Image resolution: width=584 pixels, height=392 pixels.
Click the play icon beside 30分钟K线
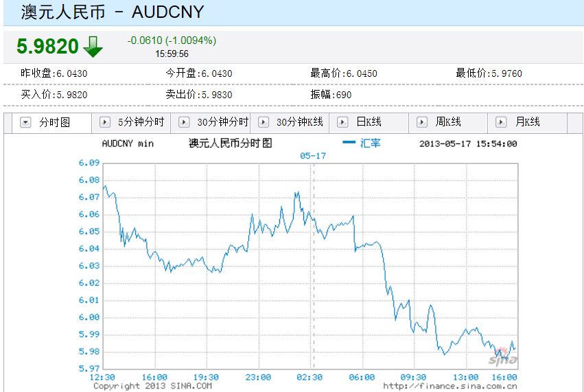[264, 122]
